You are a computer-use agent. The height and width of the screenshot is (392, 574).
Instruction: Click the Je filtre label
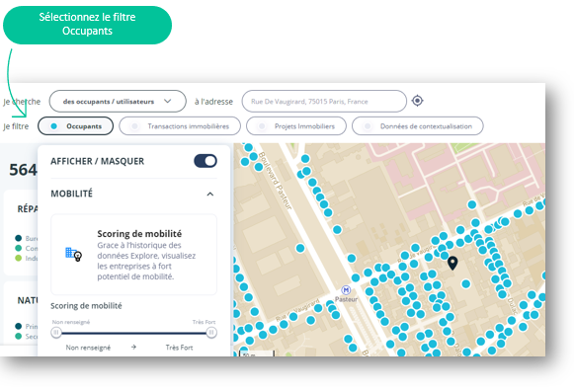(x=16, y=126)
